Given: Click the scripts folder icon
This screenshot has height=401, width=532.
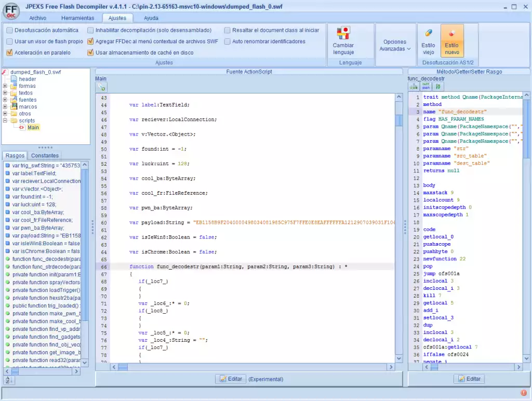Looking at the screenshot, I should (14, 121).
